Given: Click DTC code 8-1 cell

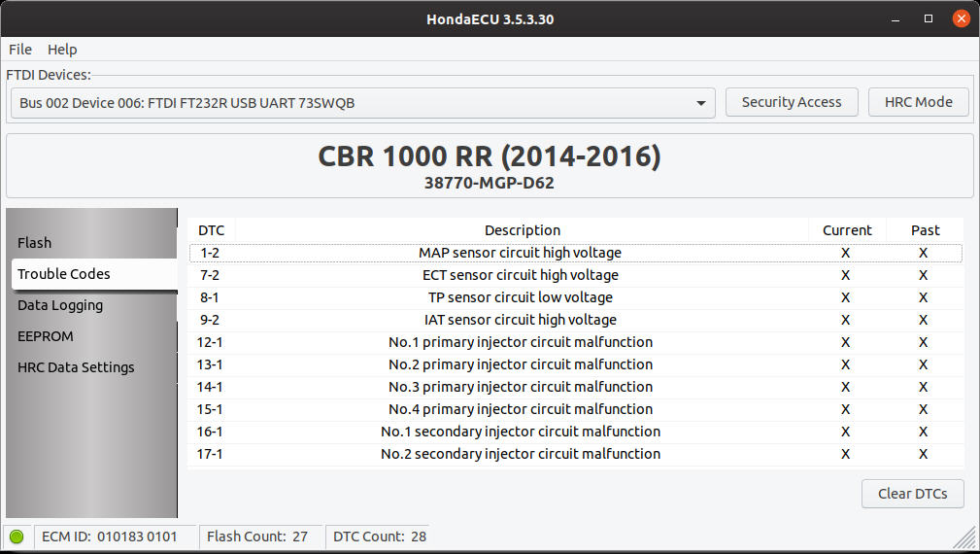Looking at the screenshot, I should point(210,297).
